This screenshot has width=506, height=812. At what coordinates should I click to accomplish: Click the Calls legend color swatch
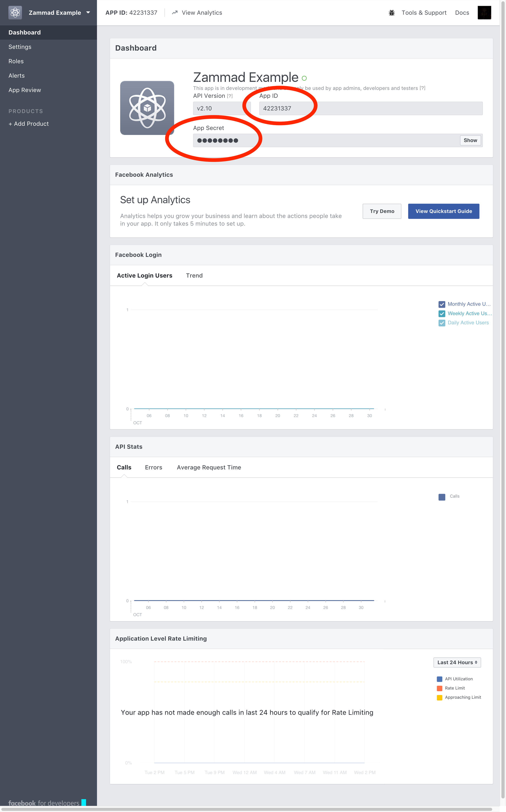442,497
